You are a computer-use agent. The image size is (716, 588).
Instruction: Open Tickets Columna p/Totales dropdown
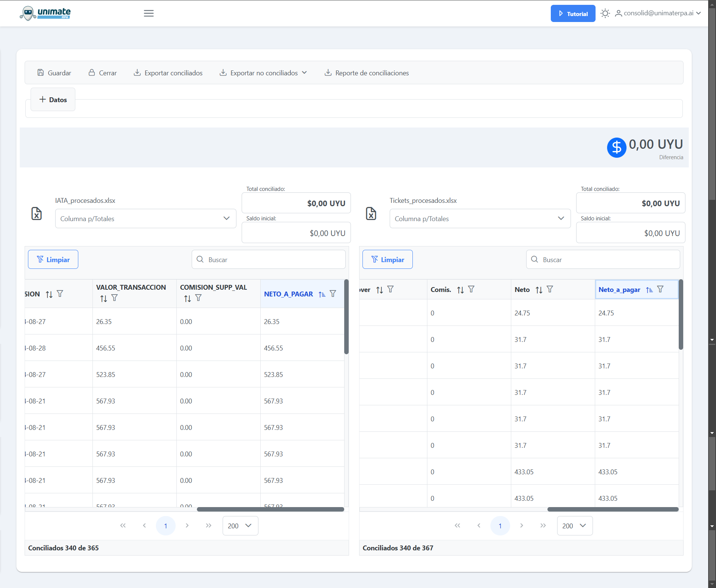tap(480, 218)
